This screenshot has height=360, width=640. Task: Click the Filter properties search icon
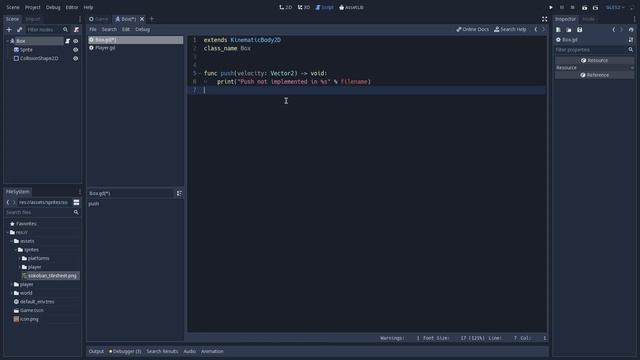coord(631,50)
